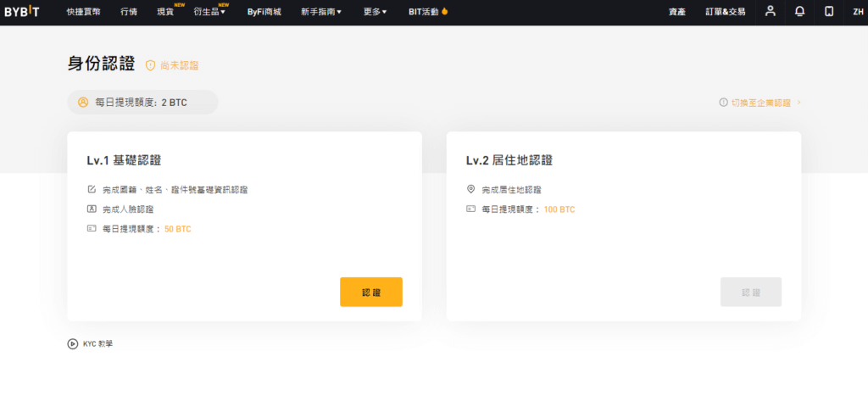Click the 切換至企業認證 link

click(x=761, y=103)
